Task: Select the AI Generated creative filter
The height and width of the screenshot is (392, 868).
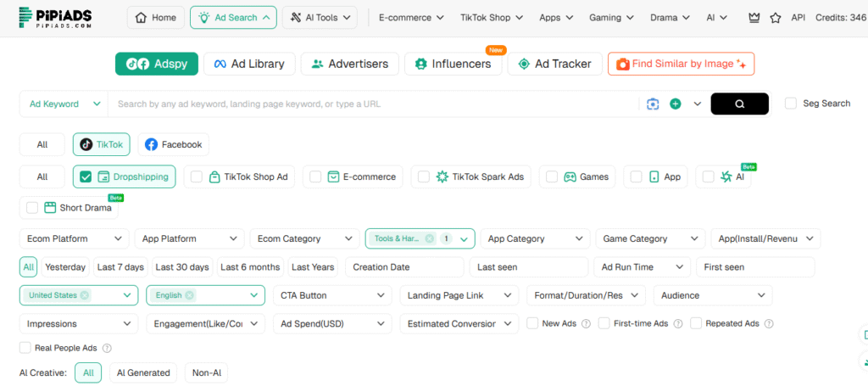Action: (x=143, y=372)
